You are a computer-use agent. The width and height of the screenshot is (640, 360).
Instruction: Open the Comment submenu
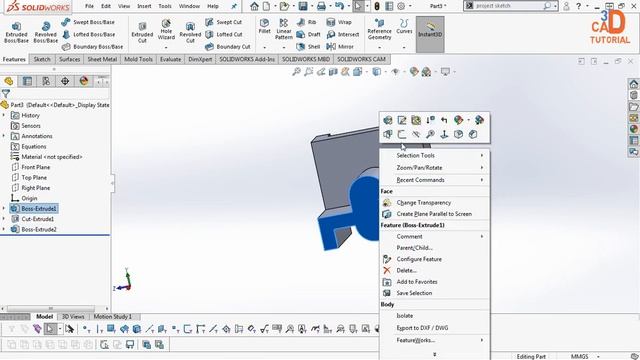434,236
